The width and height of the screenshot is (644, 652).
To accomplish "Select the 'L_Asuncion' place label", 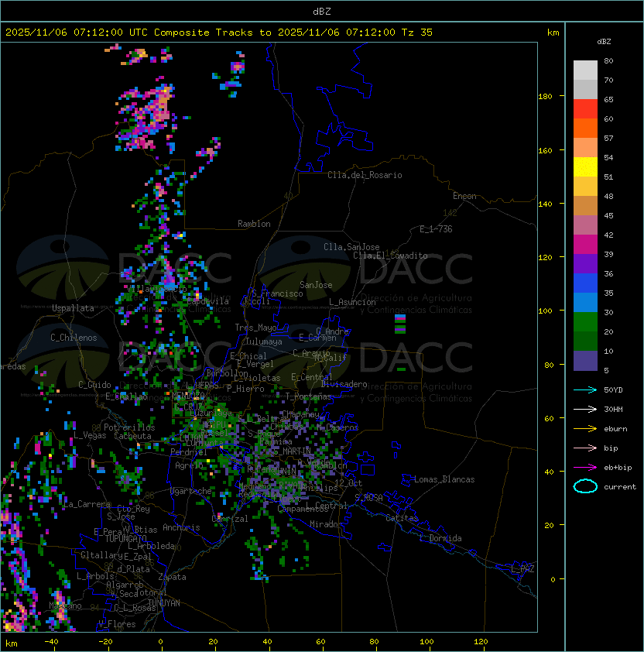I will 352,302.
